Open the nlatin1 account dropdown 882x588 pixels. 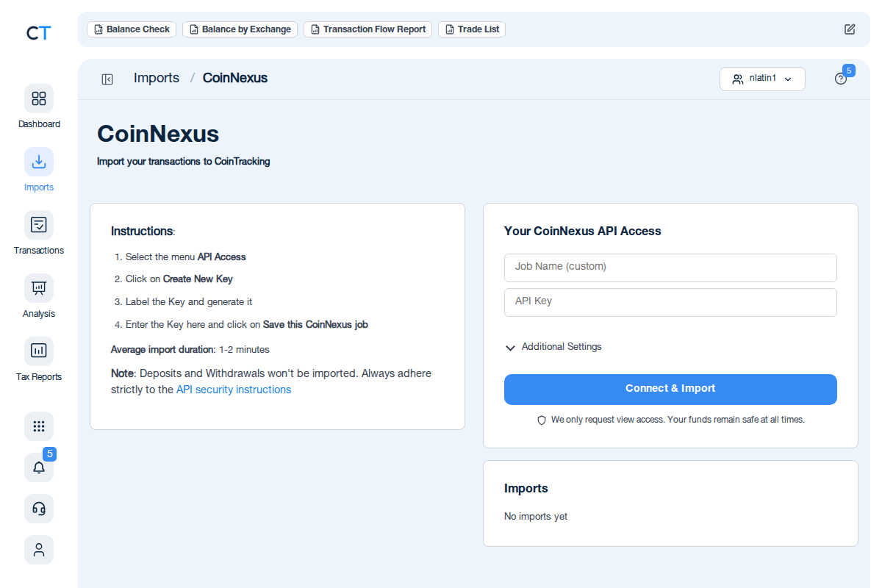click(x=762, y=79)
